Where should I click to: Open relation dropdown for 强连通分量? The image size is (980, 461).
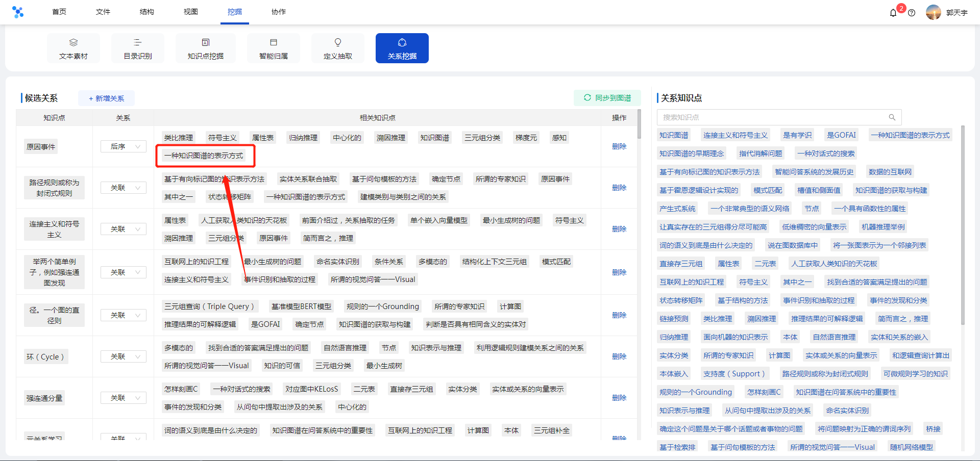124,398
